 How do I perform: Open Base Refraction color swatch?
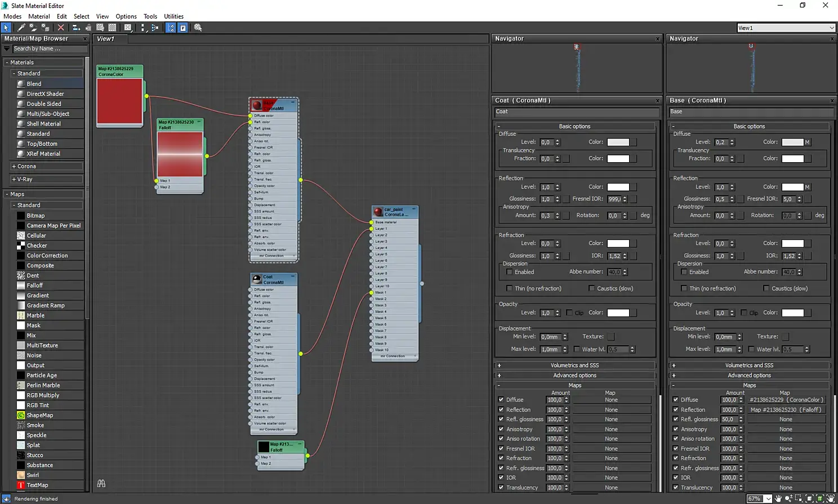point(792,244)
